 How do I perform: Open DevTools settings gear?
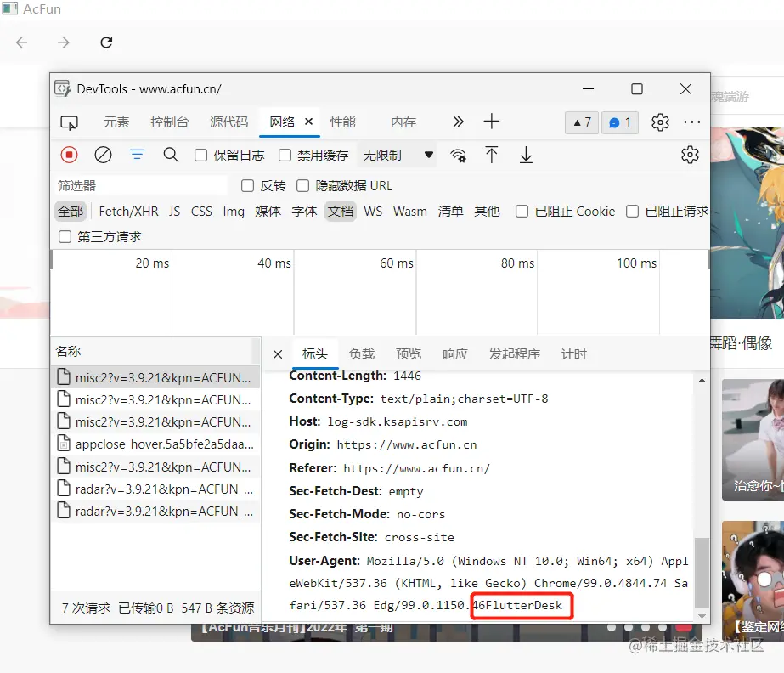660,122
